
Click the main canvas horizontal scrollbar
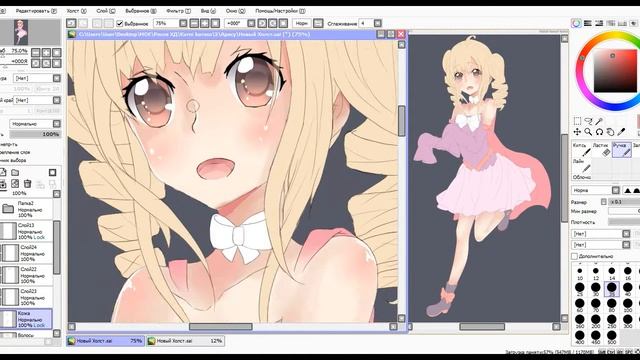[x=220, y=327]
